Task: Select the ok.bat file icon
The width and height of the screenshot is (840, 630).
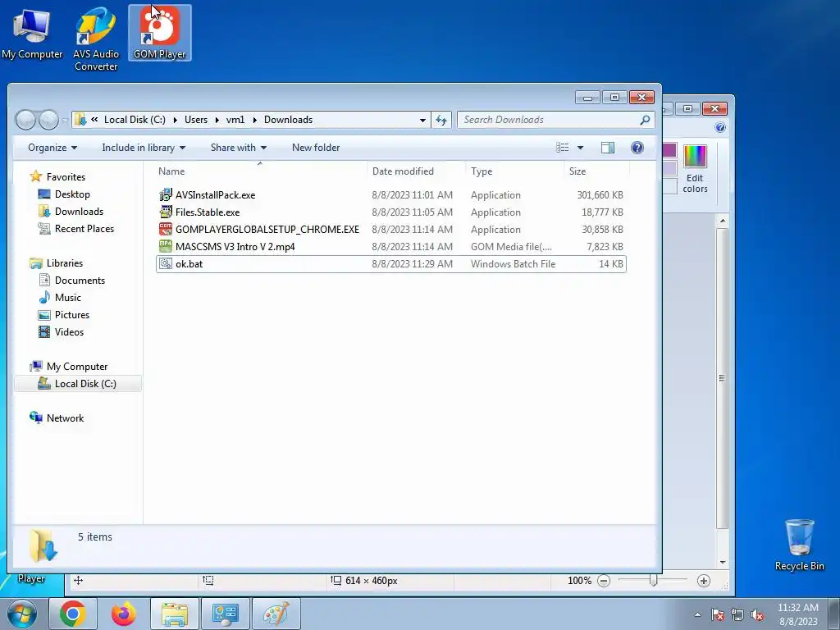Action: [x=166, y=263]
